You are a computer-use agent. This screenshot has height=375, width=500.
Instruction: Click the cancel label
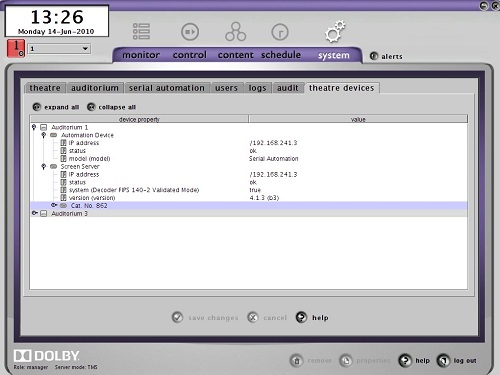coord(275,318)
